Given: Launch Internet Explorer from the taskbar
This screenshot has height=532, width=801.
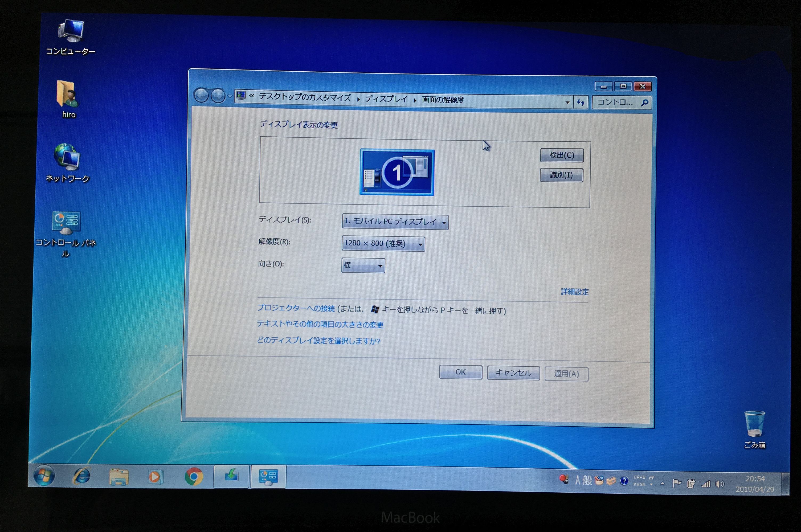Looking at the screenshot, I should pos(82,476).
